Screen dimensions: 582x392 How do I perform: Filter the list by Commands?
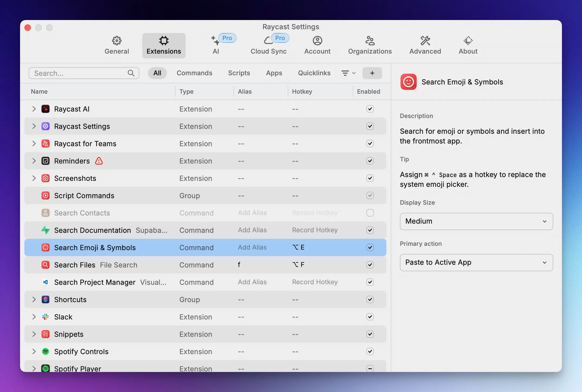[x=194, y=73]
